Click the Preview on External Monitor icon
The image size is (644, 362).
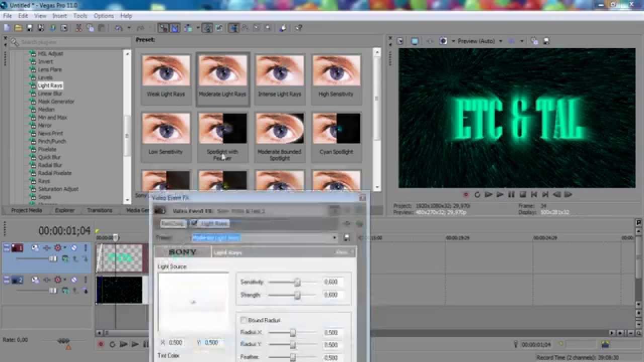(x=415, y=41)
